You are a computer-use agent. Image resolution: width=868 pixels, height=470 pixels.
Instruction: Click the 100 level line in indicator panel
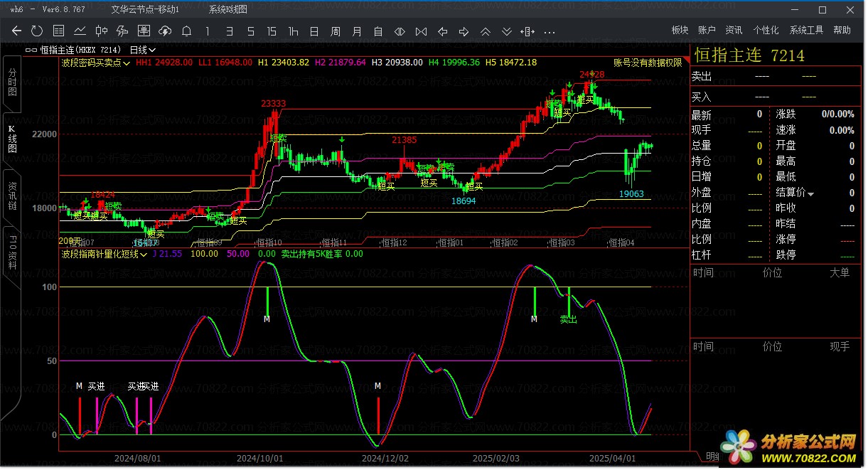(355, 287)
